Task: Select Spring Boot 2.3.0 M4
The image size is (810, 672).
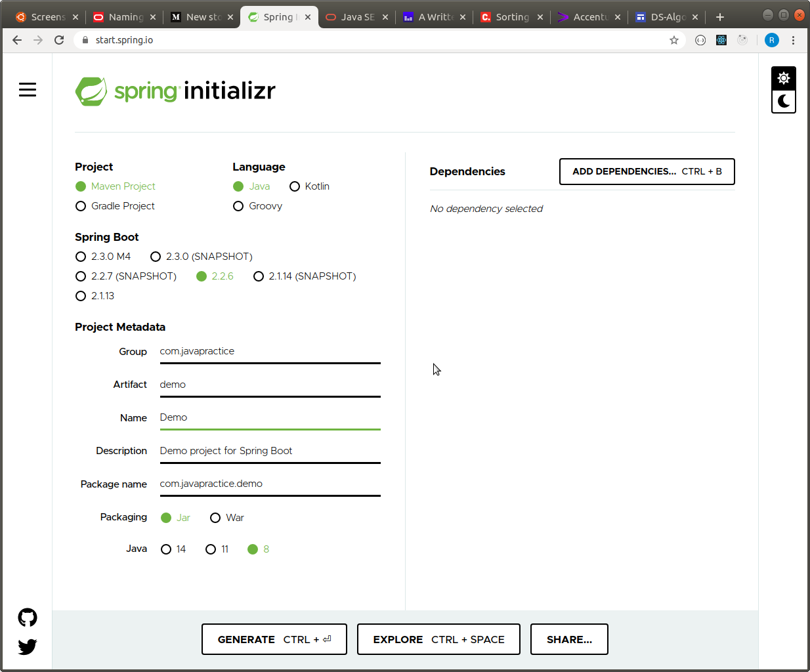Action: coord(80,257)
